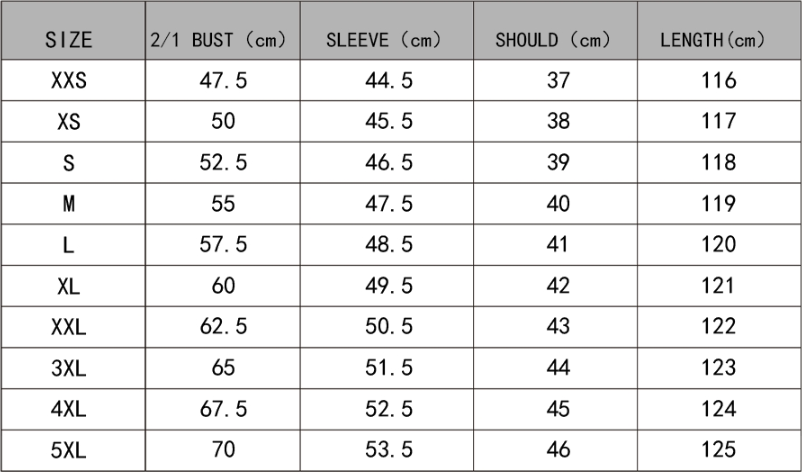
Task: Click bust value 52.5 for size S
Action: (224, 163)
